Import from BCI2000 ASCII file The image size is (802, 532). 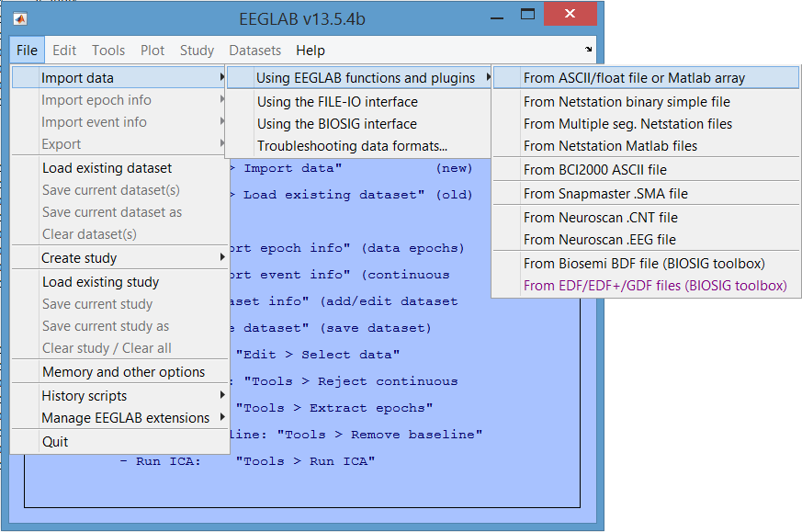click(646, 170)
